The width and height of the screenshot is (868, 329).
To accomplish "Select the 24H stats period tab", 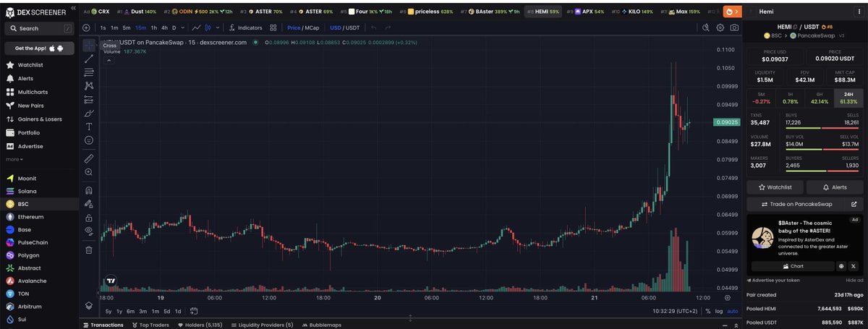I will click(x=848, y=98).
